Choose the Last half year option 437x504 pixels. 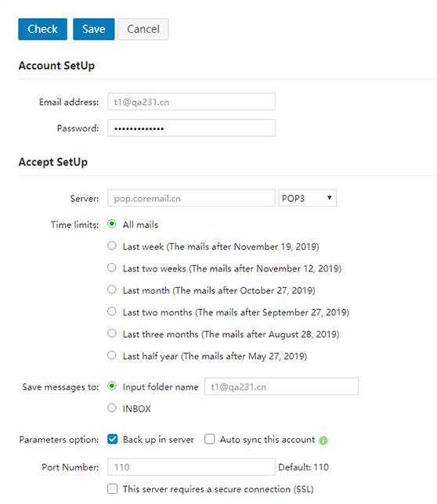[x=112, y=355]
